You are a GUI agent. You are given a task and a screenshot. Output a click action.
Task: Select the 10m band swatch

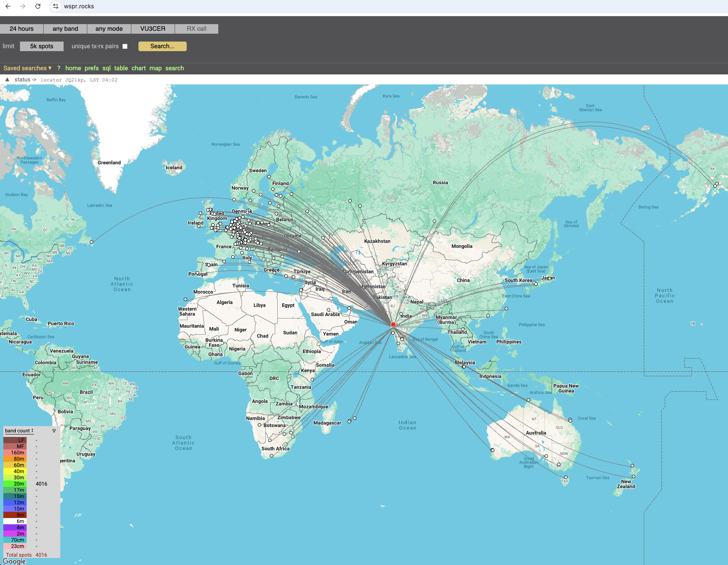coord(15,509)
